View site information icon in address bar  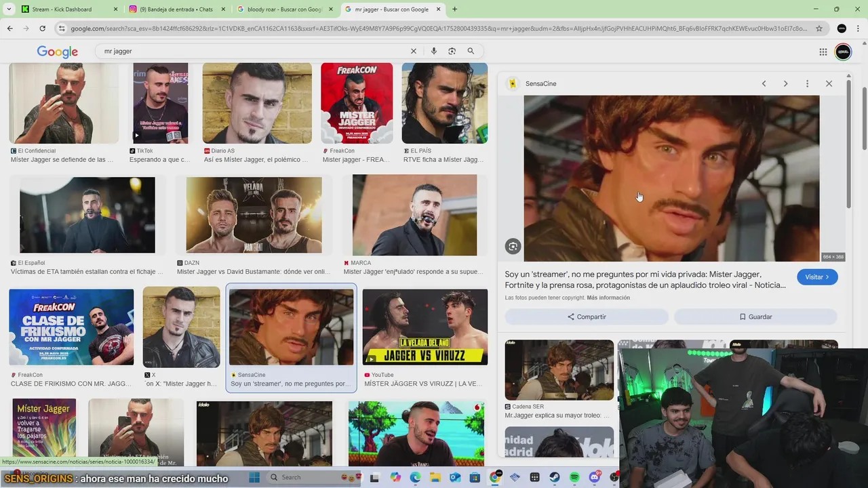point(62,28)
